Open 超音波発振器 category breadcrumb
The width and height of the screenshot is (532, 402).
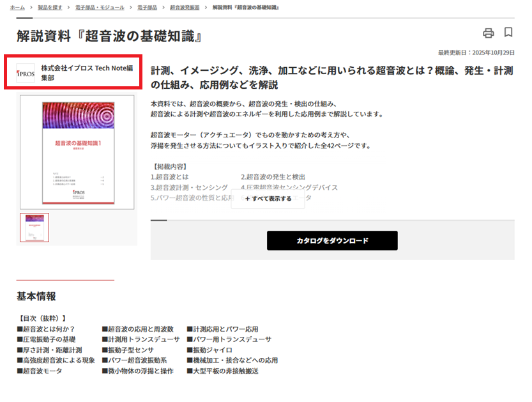(185, 7)
